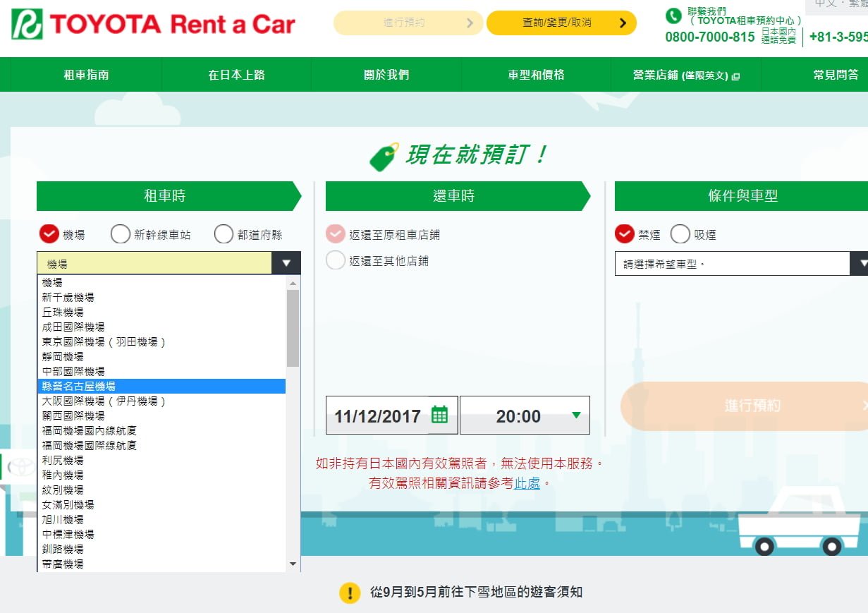Select 新千歲機場 from the list

pyautogui.click(x=161, y=298)
